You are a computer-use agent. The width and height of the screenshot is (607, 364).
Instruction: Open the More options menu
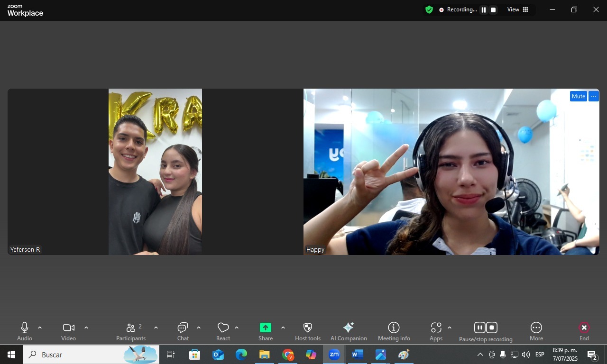coord(536,328)
